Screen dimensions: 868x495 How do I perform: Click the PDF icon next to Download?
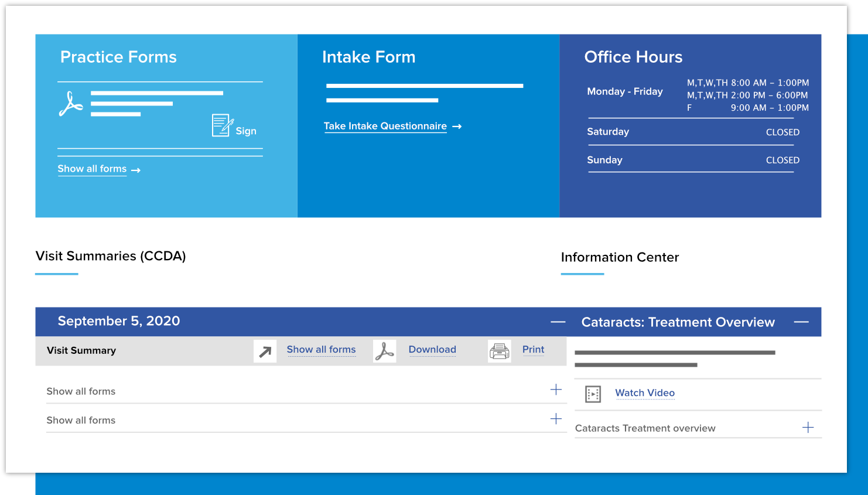384,351
